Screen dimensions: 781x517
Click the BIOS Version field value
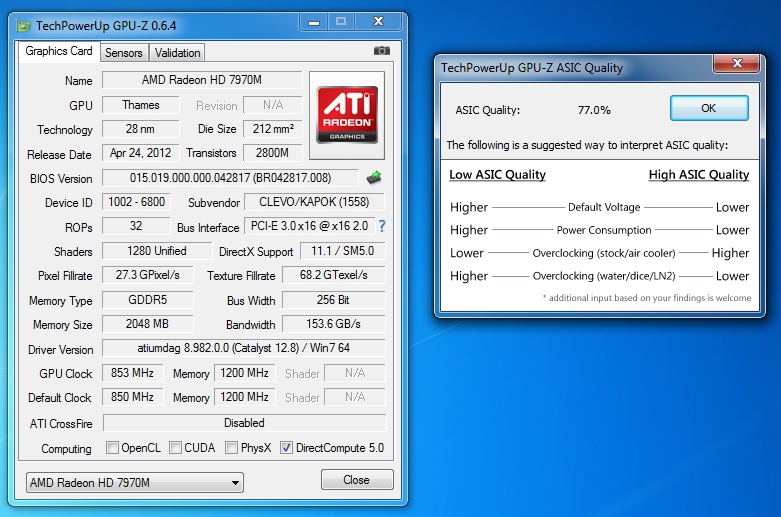tap(230, 178)
